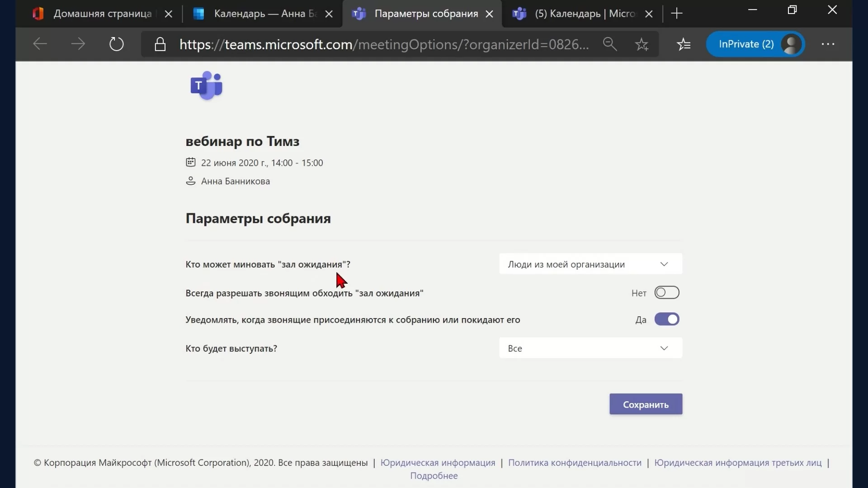The height and width of the screenshot is (488, 868).
Task: Add this page to favorites star
Action: tap(642, 44)
